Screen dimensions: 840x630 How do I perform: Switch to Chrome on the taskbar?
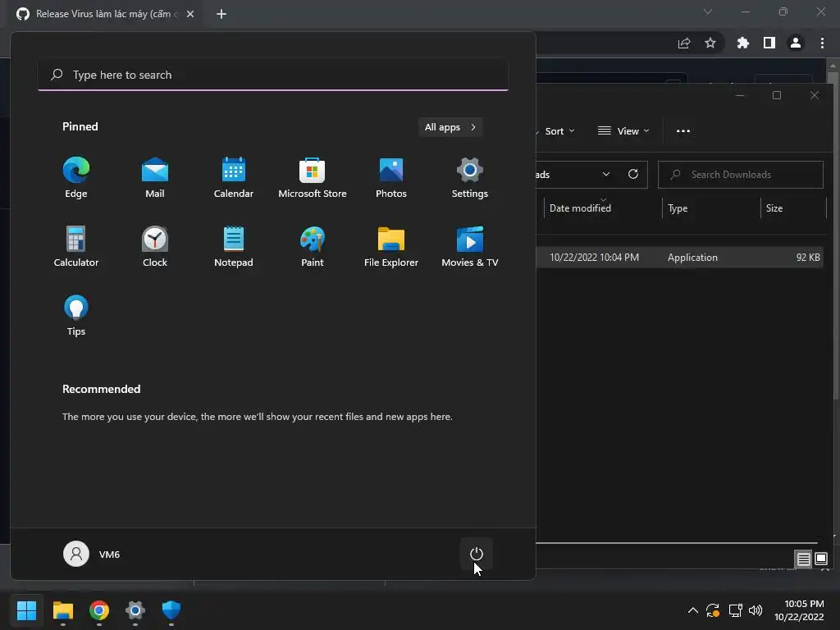point(99,610)
